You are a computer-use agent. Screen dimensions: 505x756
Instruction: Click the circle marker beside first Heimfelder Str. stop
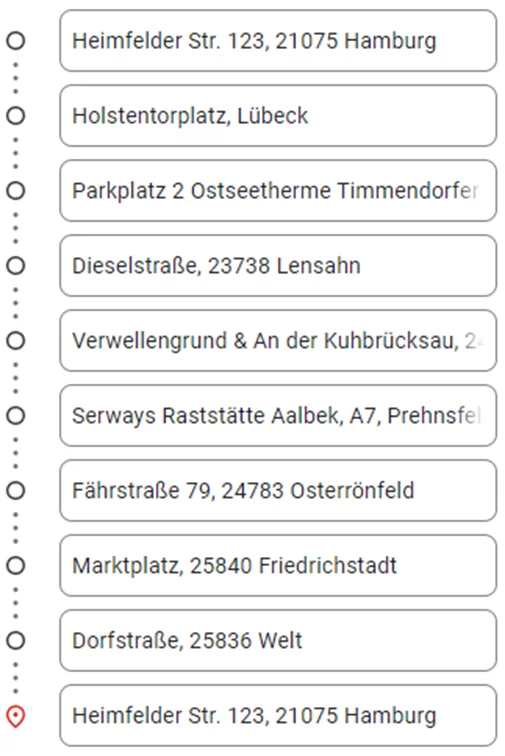click(x=15, y=40)
